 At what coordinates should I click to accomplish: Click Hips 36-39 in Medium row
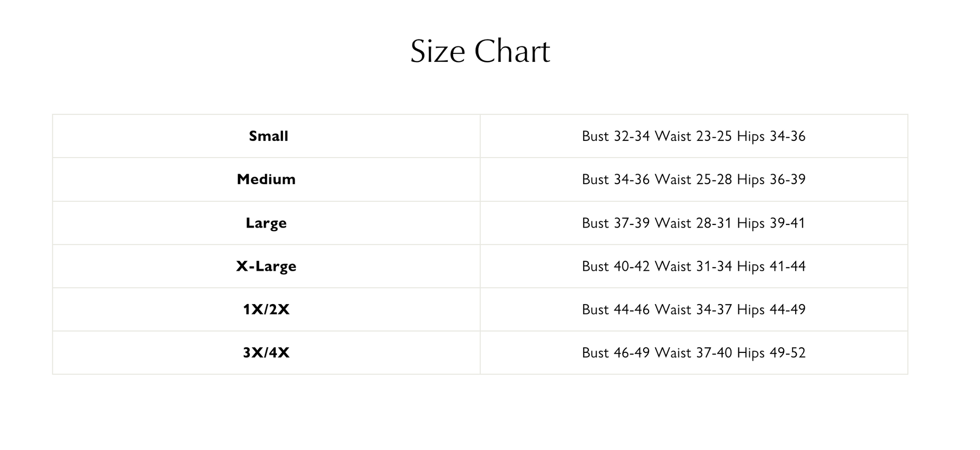[x=771, y=179]
